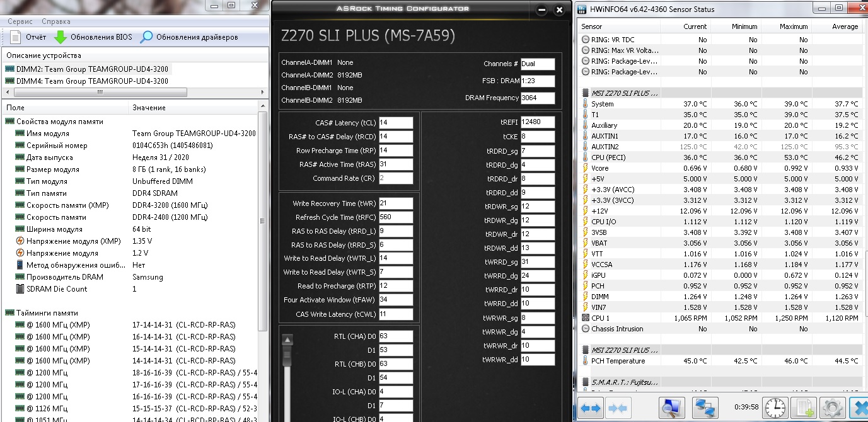868x422 pixels.
Task: Click the expand columns arrows button in HWiNFO
Action: [x=591, y=408]
